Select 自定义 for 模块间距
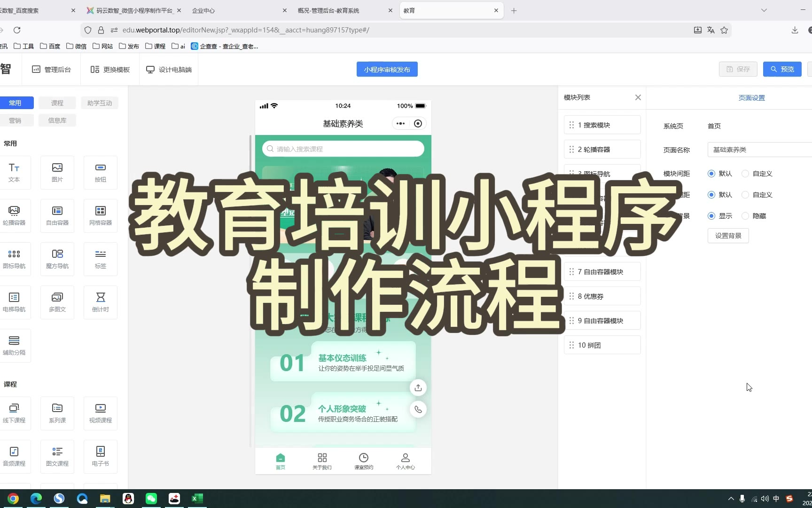The image size is (812, 508). pyautogui.click(x=745, y=174)
